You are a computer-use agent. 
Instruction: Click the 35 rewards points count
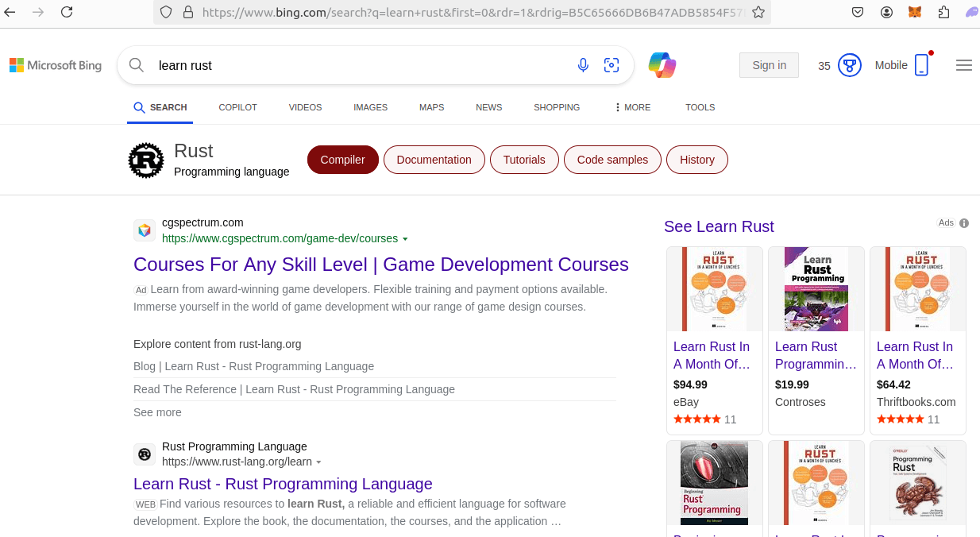(x=824, y=66)
